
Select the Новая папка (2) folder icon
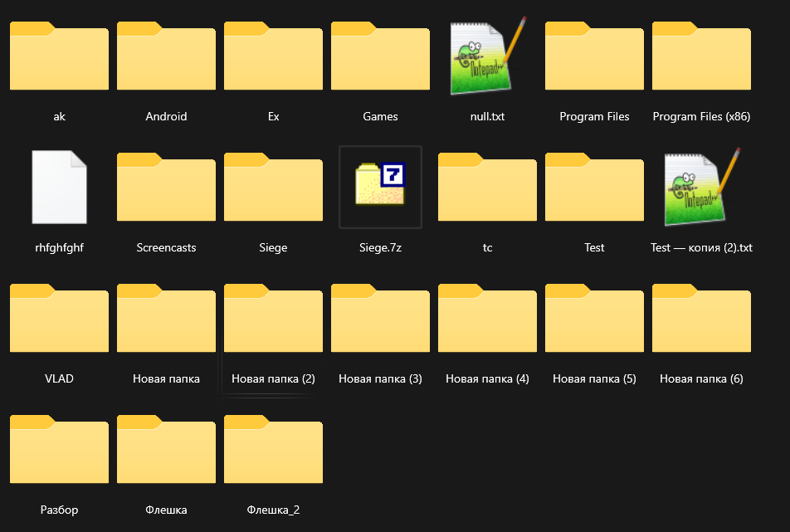click(x=273, y=318)
